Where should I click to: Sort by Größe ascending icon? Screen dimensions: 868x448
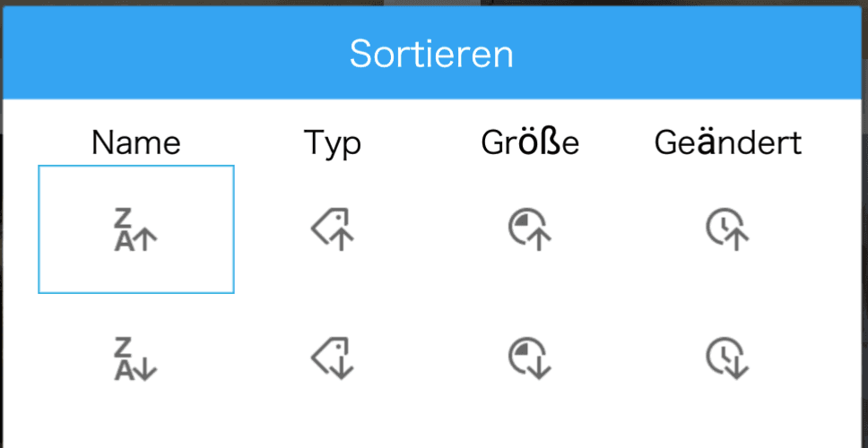(530, 229)
